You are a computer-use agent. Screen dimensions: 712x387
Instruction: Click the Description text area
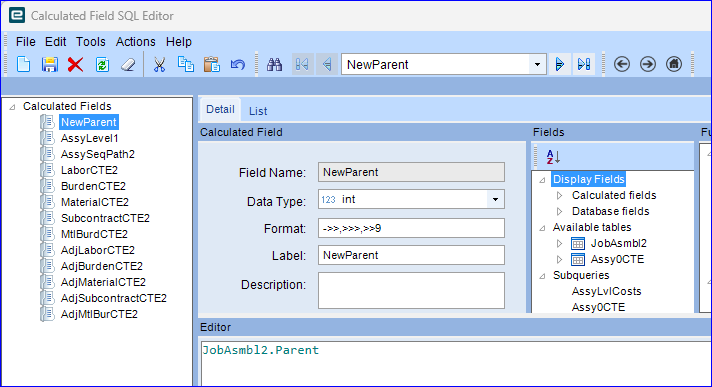coord(411,291)
